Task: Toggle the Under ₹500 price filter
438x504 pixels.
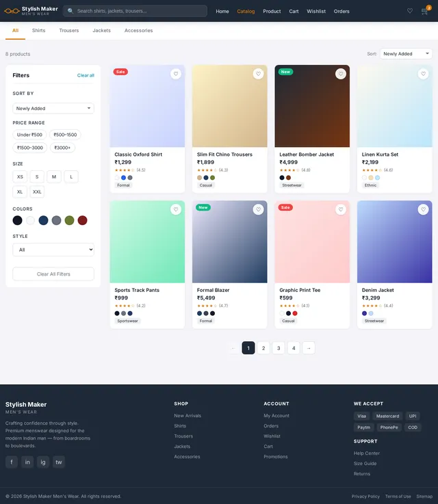Action: click(x=29, y=135)
